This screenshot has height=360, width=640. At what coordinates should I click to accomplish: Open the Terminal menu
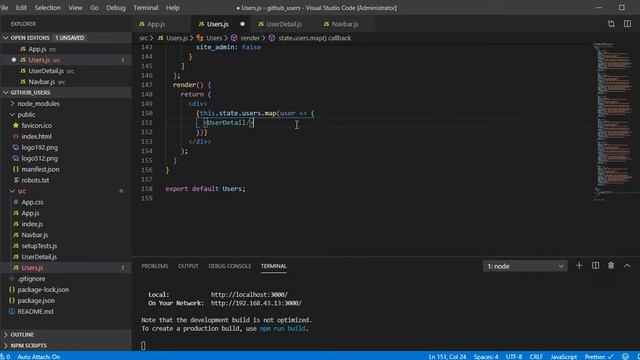[146, 8]
